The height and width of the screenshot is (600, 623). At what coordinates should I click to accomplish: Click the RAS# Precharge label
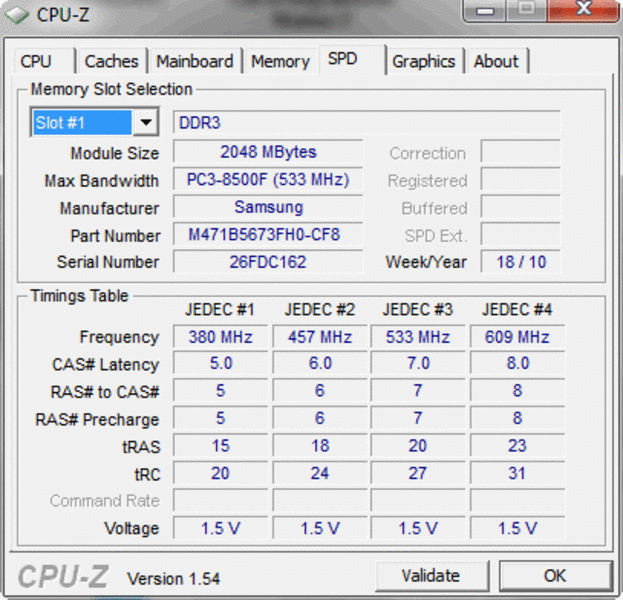(97, 420)
